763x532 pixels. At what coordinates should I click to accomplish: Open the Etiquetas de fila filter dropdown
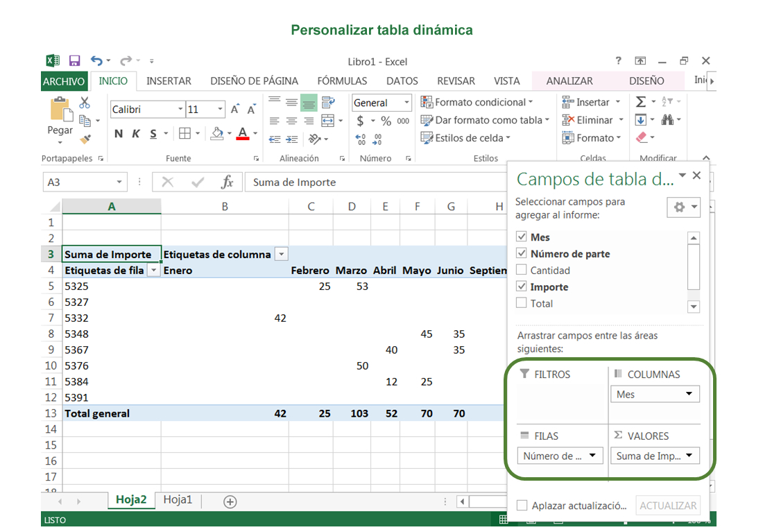(x=154, y=270)
